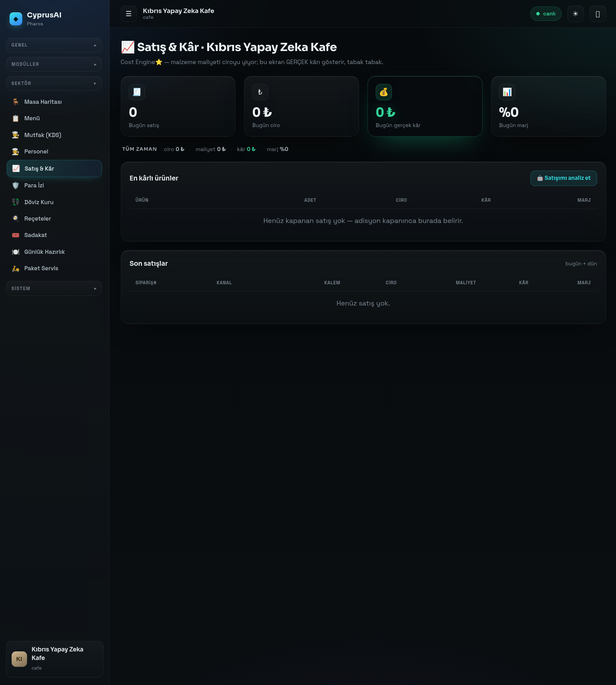Click the Bugün gerçek kâr 0 ₺ value

(385, 112)
